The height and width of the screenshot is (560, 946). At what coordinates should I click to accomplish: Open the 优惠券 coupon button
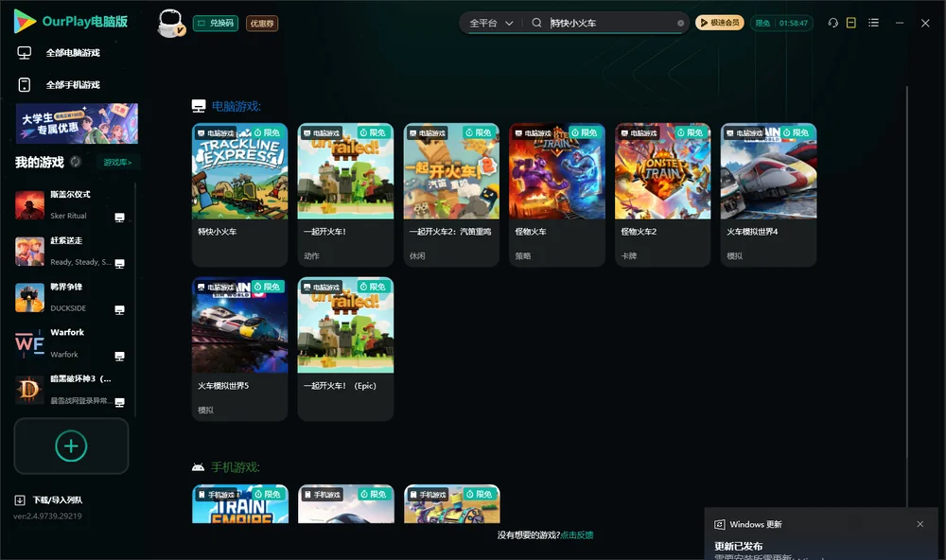click(262, 23)
